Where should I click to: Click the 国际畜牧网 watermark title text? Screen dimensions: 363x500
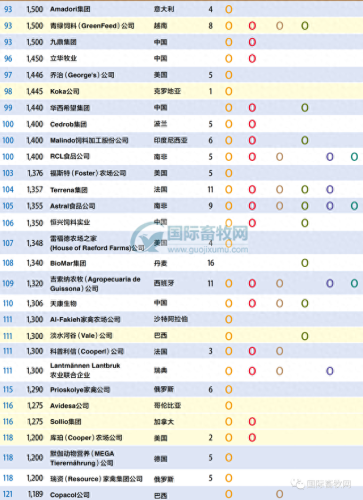(208, 233)
